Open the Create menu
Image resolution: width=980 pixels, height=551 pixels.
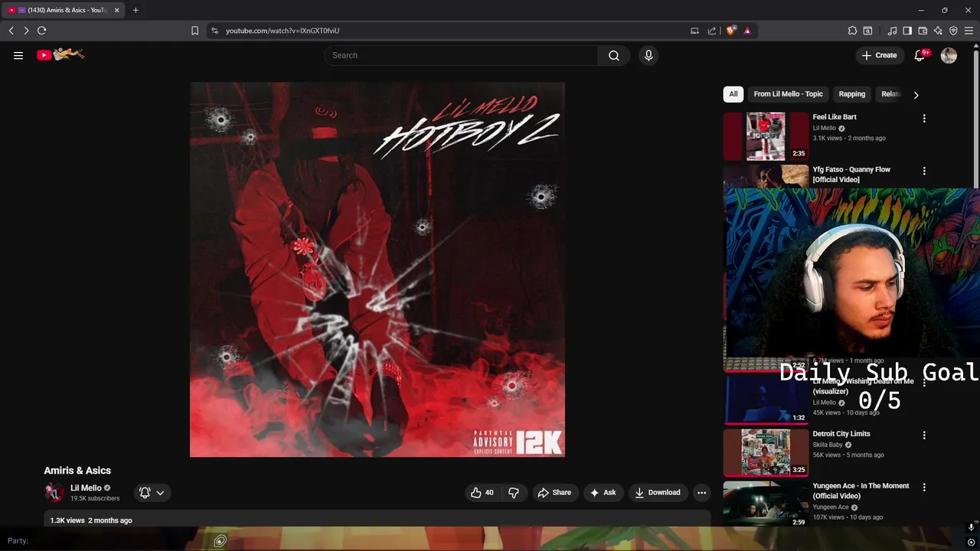[879, 55]
